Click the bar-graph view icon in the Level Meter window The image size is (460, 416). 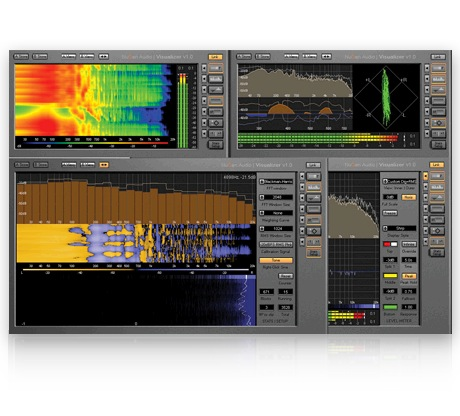click(437, 187)
